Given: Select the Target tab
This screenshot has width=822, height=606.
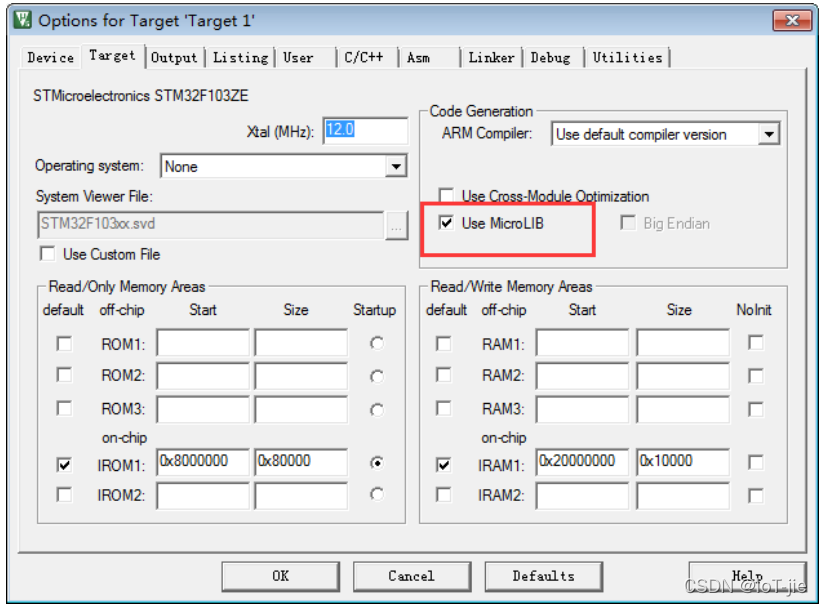Looking at the screenshot, I should 112,56.
